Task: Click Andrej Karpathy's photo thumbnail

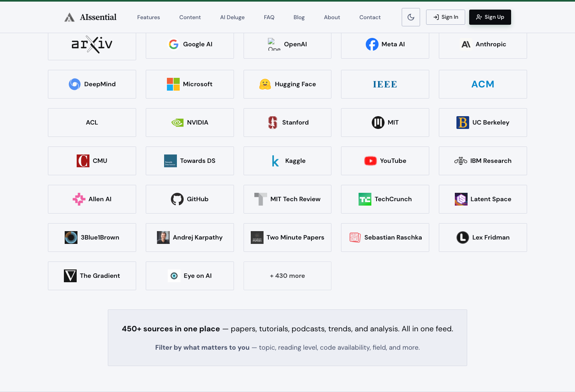Action: [x=163, y=238]
